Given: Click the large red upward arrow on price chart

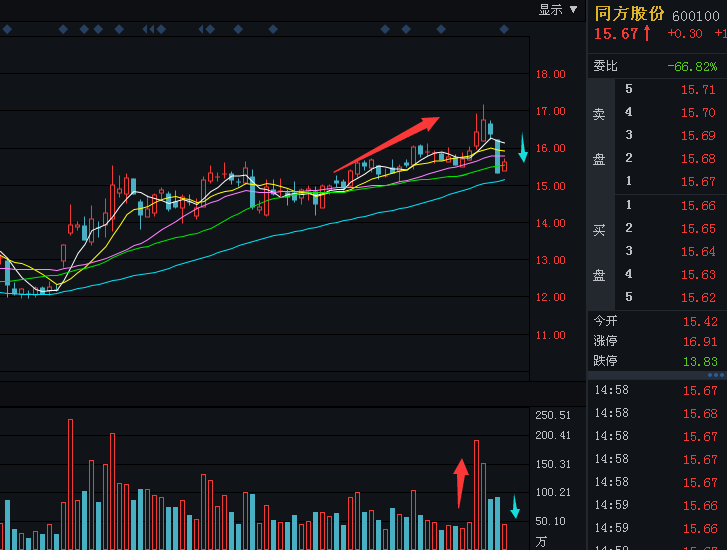Looking at the screenshot, I should tap(386, 144).
